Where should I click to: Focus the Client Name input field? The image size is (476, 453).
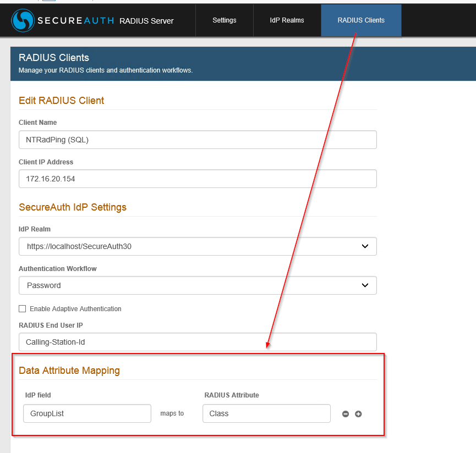click(x=198, y=140)
